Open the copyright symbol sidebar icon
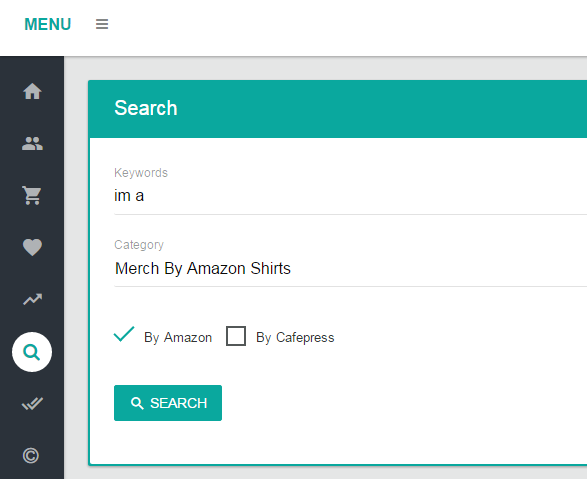 coord(31,455)
